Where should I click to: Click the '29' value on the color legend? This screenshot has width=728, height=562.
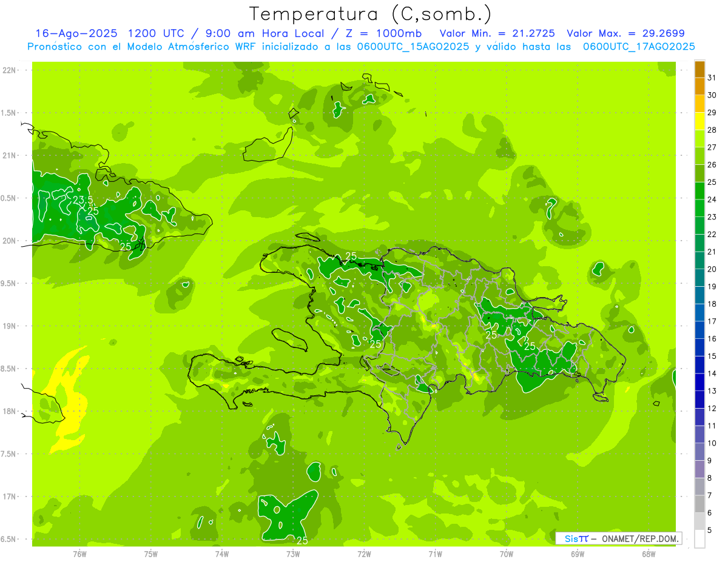[x=712, y=113]
